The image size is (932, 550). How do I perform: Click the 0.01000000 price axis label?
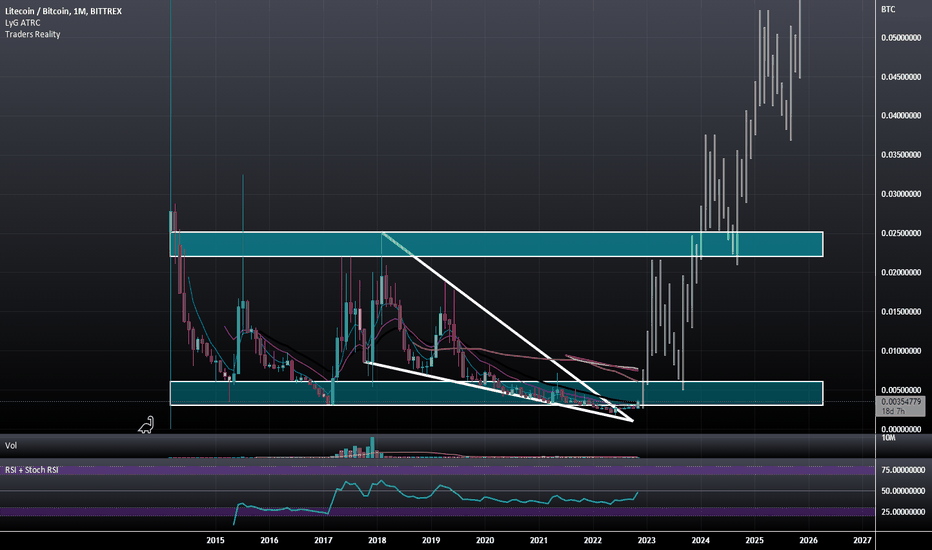pos(901,351)
